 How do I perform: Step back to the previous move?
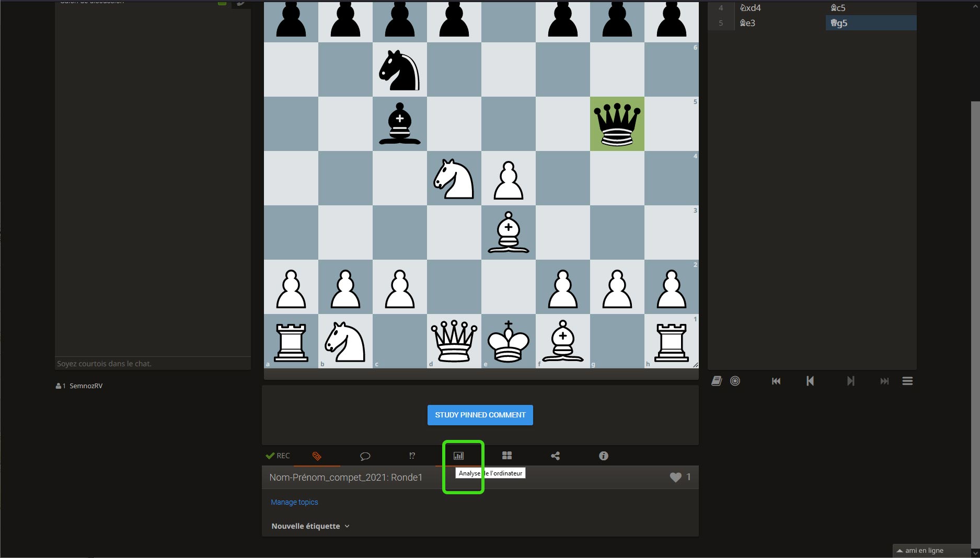[810, 381]
